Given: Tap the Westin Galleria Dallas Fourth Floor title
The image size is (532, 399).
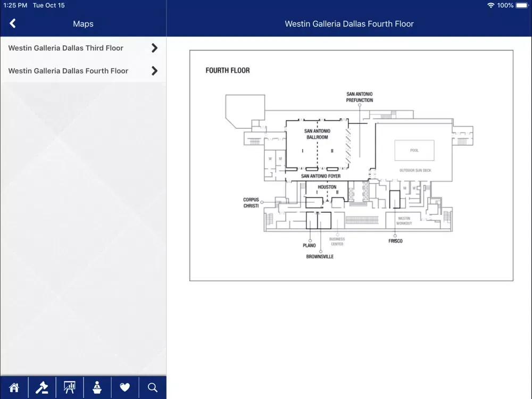Looking at the screenshot, I should [349, 24].
